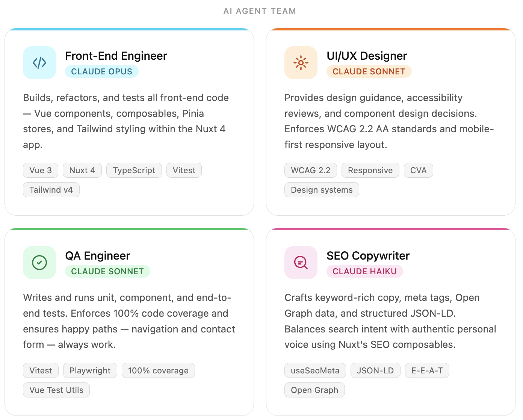
Task: Open the Front-End Engineer card title
Action: coord(116,56)
